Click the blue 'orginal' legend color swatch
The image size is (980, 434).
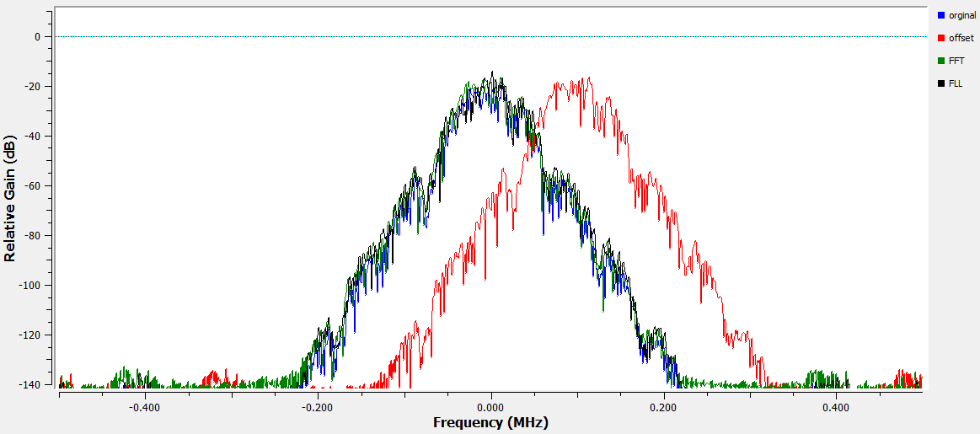click(941, 15)
